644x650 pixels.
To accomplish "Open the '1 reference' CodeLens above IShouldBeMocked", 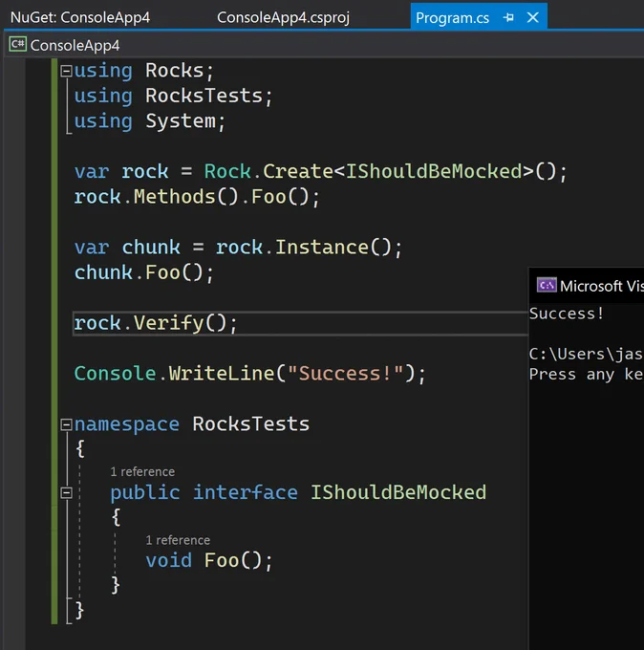I will point(142,472).
